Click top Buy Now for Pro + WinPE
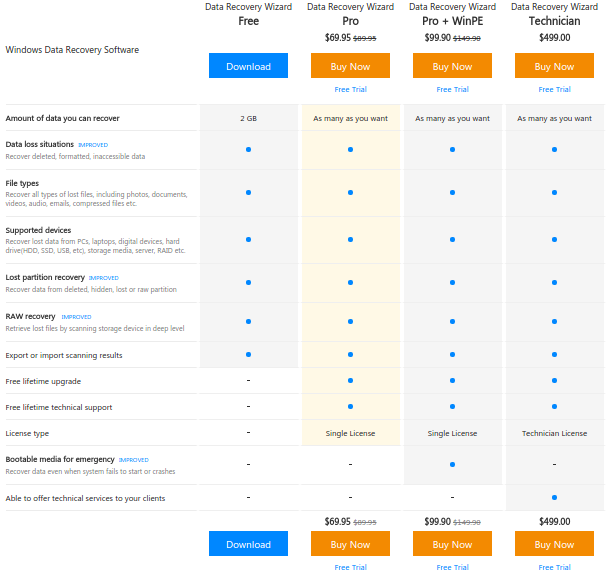 click(452, 65)
